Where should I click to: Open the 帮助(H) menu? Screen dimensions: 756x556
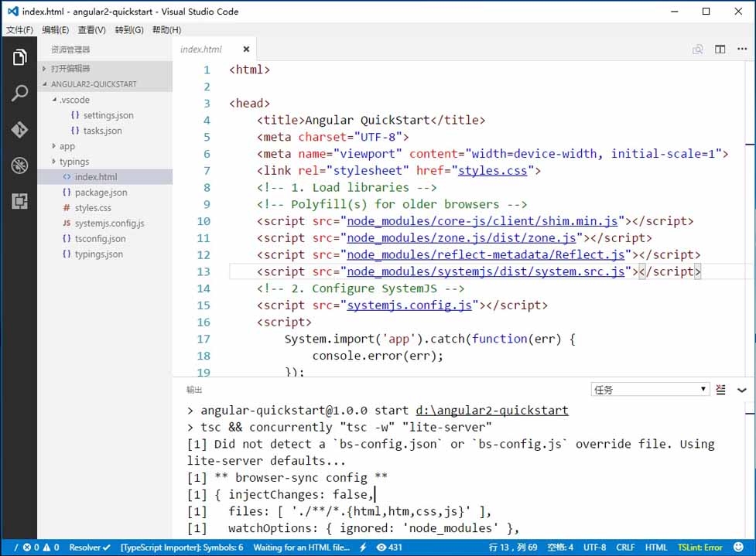coord(166,30)
